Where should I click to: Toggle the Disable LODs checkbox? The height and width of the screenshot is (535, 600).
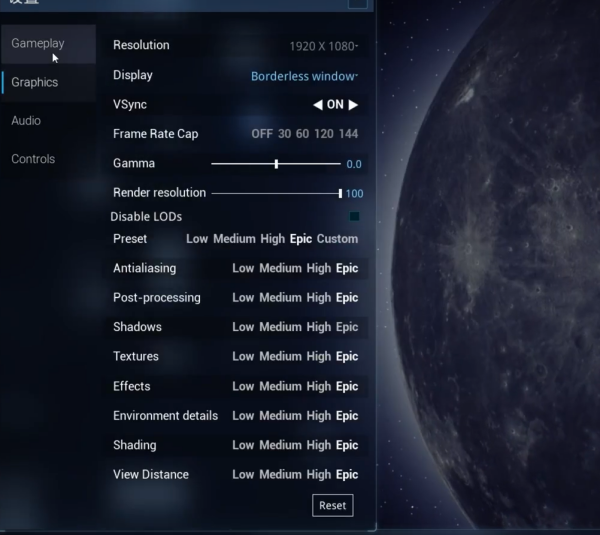coord(354,217)
